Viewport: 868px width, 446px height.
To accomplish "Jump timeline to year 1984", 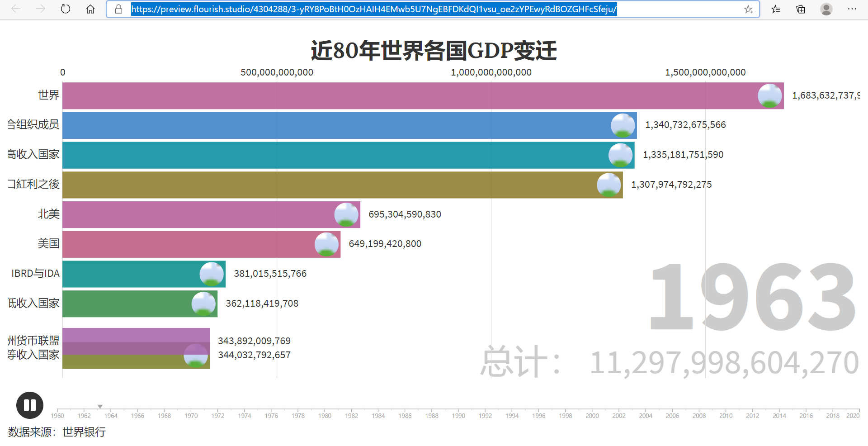I will point(378,416).
